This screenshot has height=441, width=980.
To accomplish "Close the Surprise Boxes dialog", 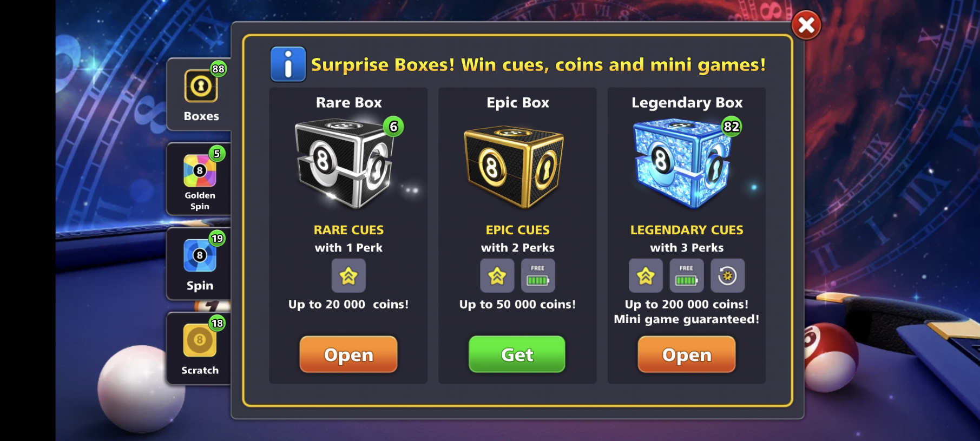I will pyautogui.click(x=806, y=25).
